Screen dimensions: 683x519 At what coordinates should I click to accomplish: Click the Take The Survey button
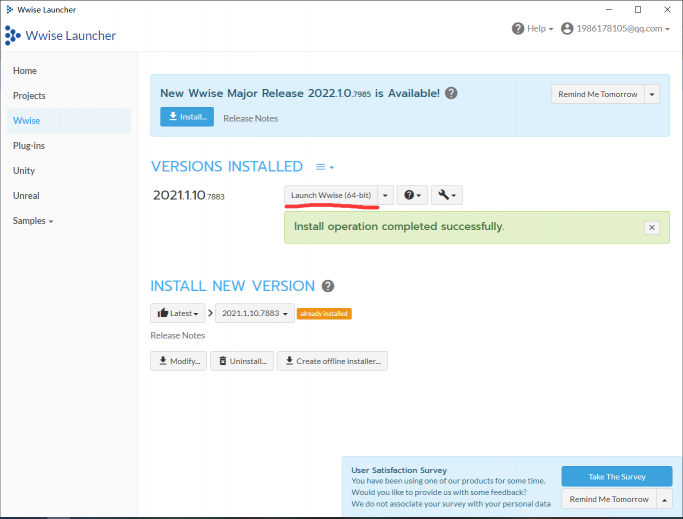[616, 476]
